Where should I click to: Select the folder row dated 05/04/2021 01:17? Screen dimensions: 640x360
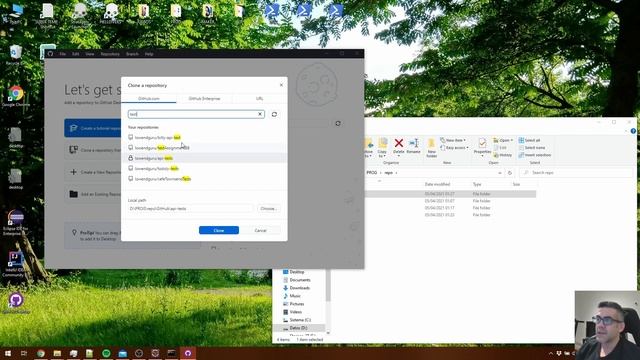coord(450,208)
